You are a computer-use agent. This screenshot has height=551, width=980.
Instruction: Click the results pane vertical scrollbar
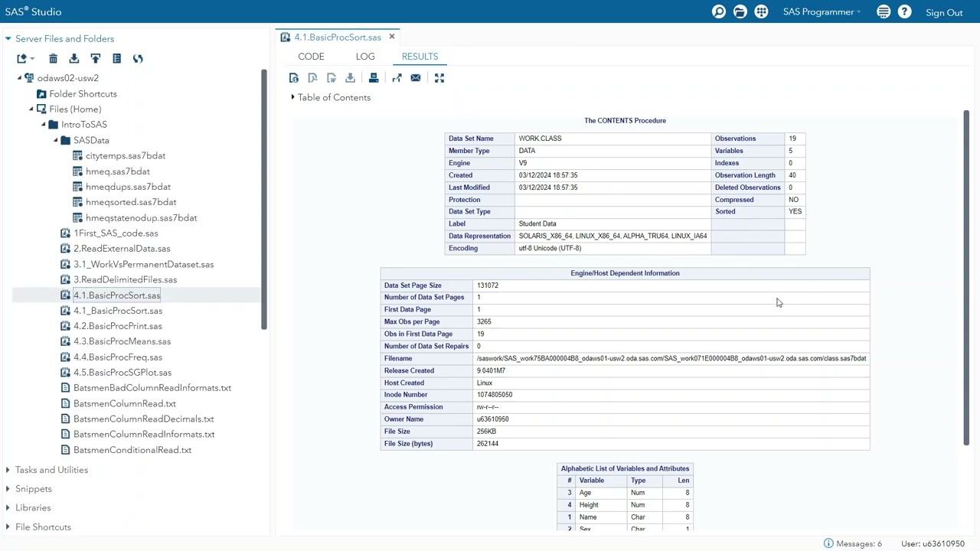click(x=966, y=278)
